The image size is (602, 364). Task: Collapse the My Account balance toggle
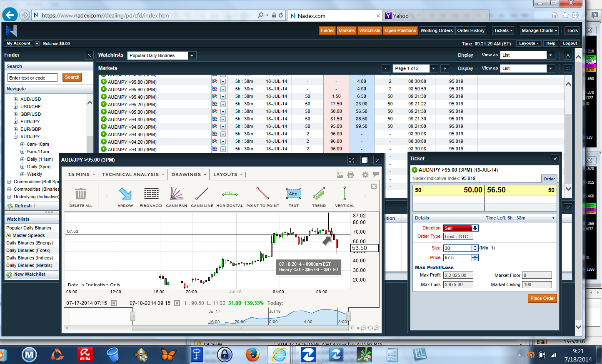(x=37, y=43)
